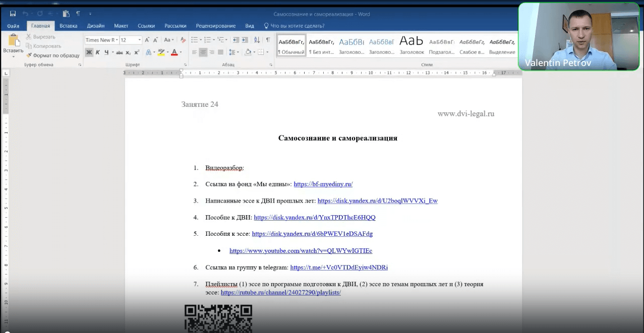Viewport: 644px width, 333px height.
Task: Apply the Обычный style
Action: (x=291, y=45)
